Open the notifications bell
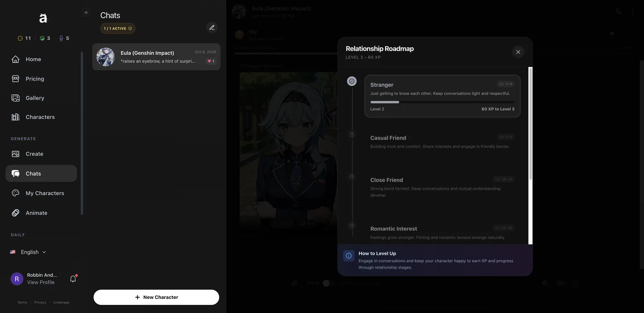Screen dimensions: 644x313 [x=73, y=278]
